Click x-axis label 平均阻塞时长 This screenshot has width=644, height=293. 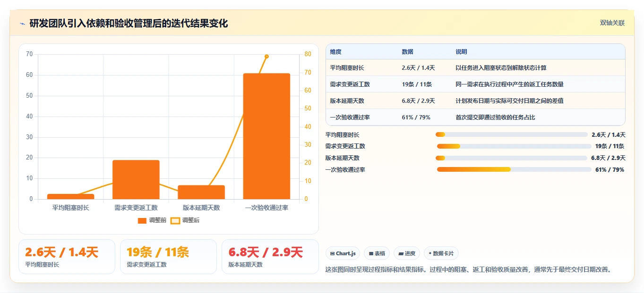click(71, 208)
